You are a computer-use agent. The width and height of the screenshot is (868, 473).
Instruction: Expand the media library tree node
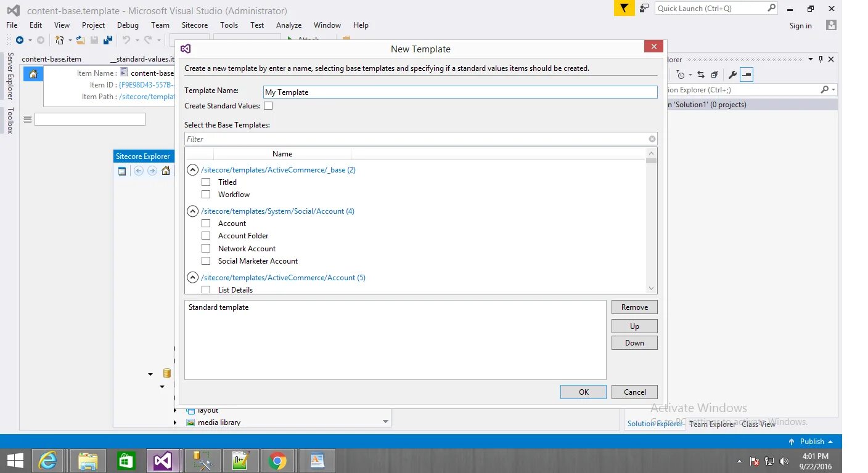tap(175, 422)
